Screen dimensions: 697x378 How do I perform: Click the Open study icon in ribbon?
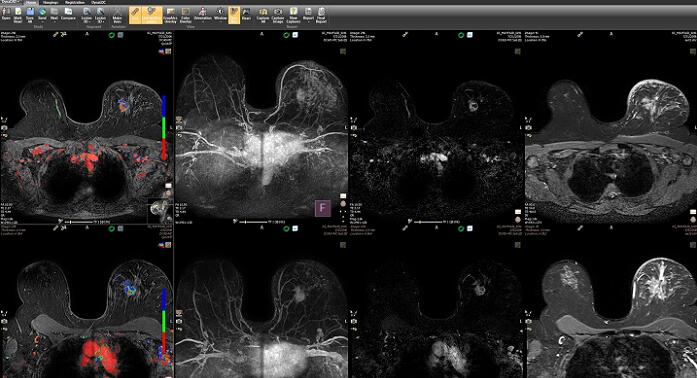click(6, 14)
